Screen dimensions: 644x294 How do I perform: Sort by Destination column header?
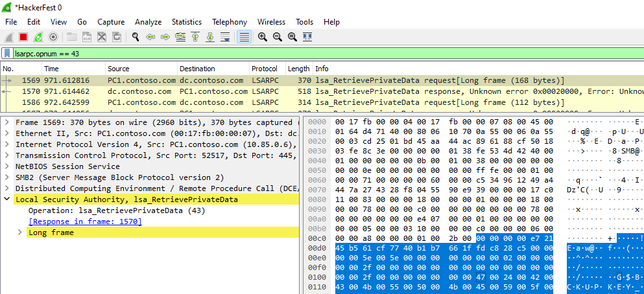click(213, 69)
